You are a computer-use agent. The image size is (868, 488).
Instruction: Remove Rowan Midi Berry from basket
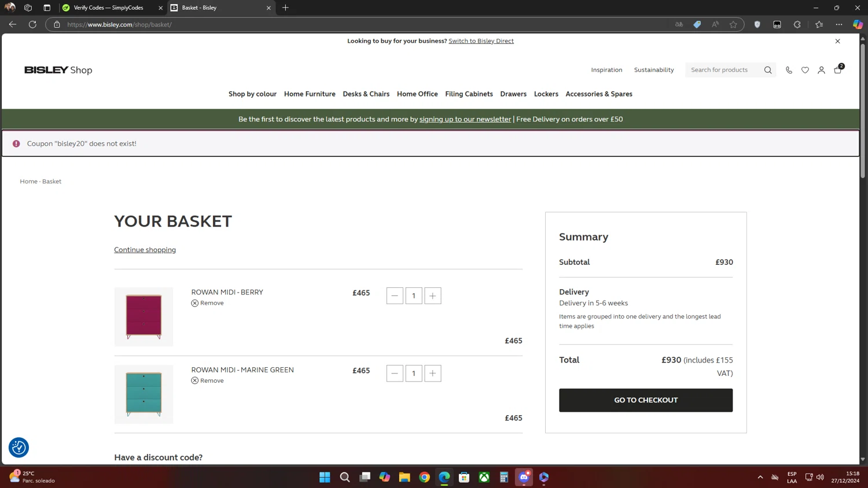tap(208, 303)
